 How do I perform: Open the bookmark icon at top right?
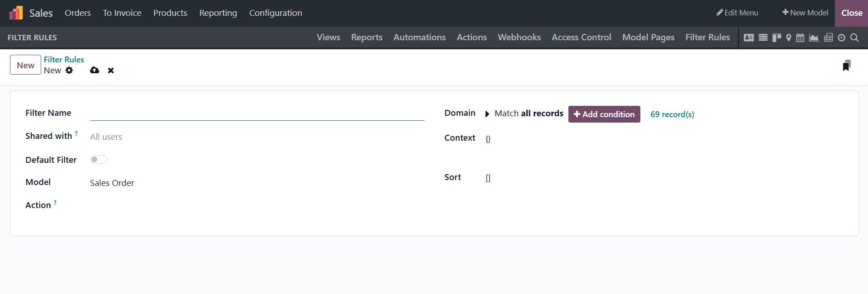[x=847, y=66]
